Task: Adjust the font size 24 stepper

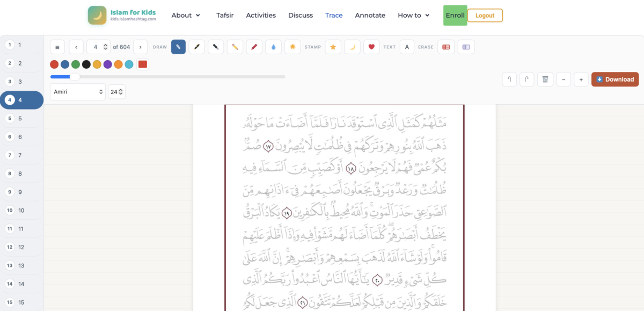Action: click(117, 92)
